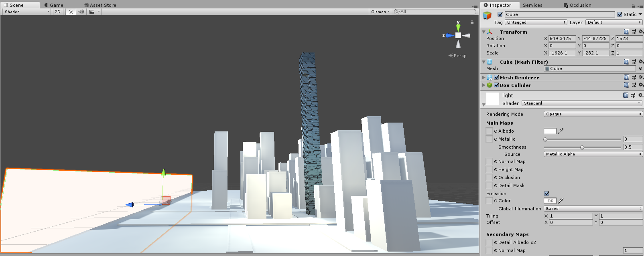
Task: Disable the Mesh Renderer checkbox
Action: 497,78
